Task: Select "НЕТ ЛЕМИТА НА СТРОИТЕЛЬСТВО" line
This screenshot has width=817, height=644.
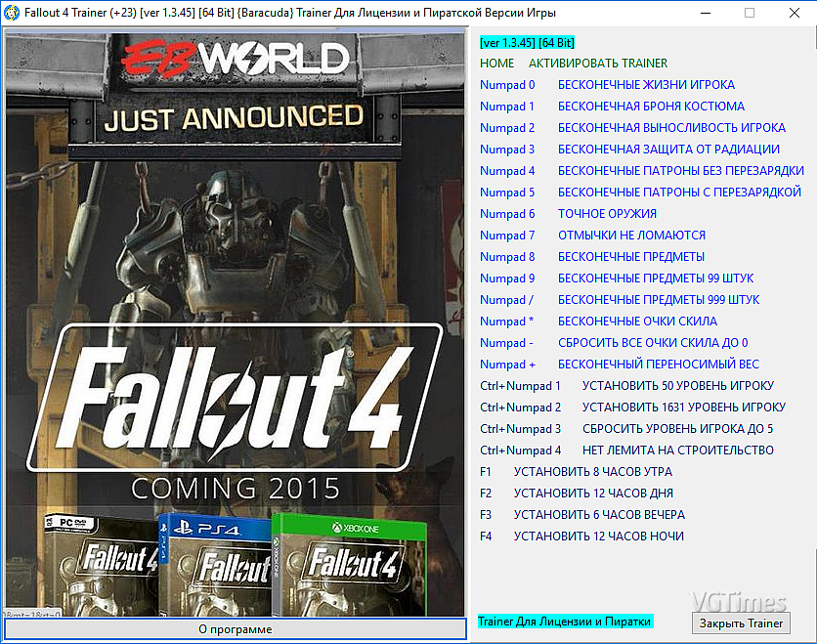Action: pyautogui.click(x=626, y=451)
